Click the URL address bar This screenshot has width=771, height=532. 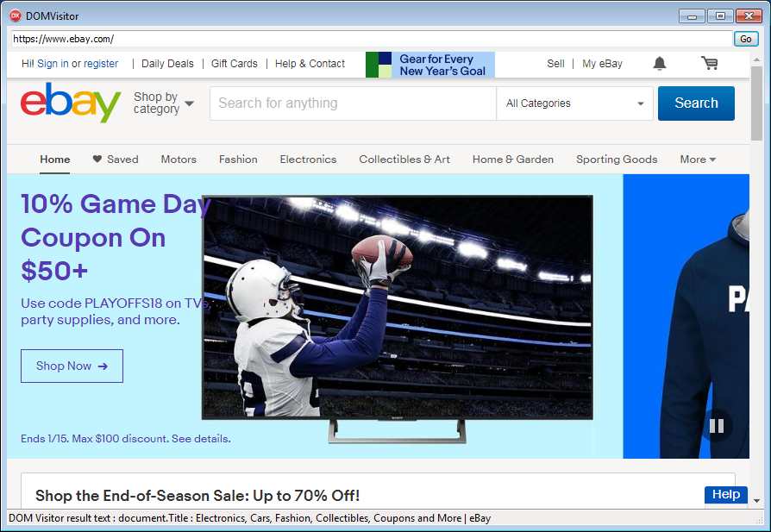(372, 39)
